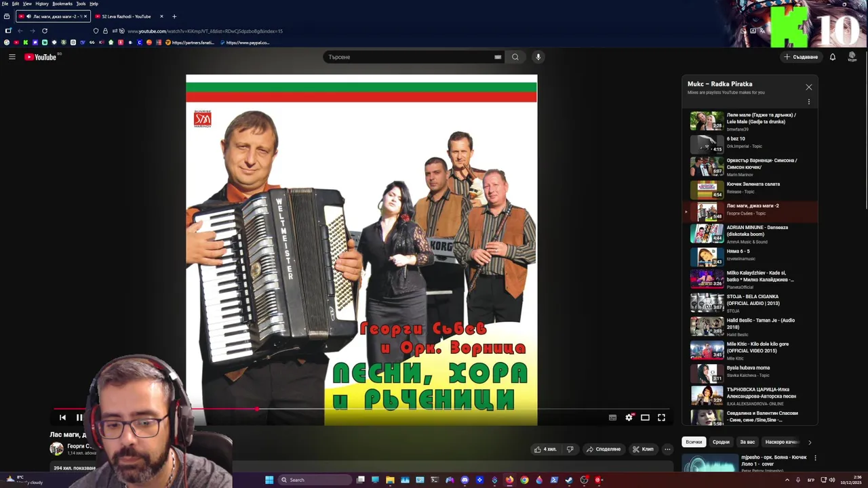Click the Windows taskbar Search box
This screenshot has height=488, width=868.
pyautogui.click(x=315, y=480)
